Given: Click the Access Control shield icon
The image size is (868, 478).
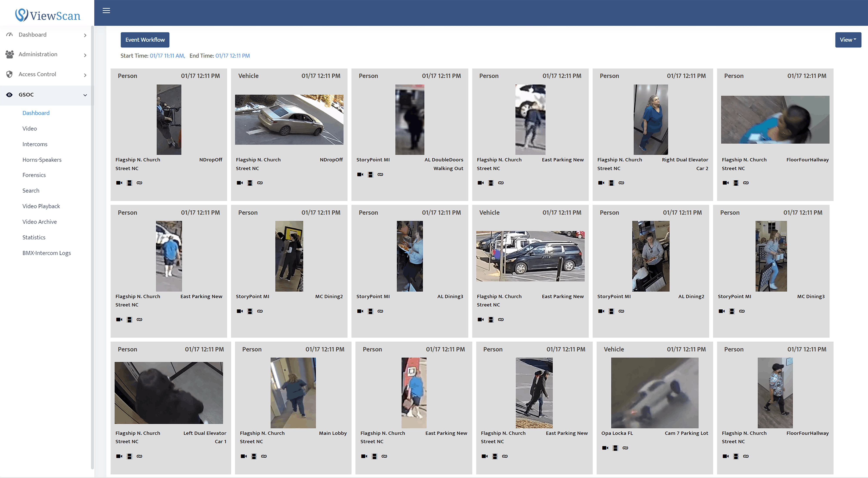Looking at the screenshot, I should [x=9, y=74].
